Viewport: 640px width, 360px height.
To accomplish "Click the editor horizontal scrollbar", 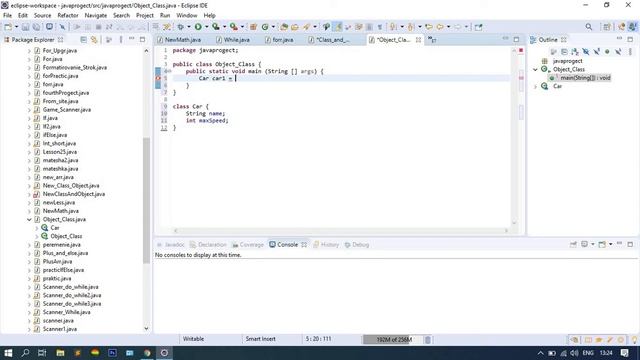I will coord(340,231).
